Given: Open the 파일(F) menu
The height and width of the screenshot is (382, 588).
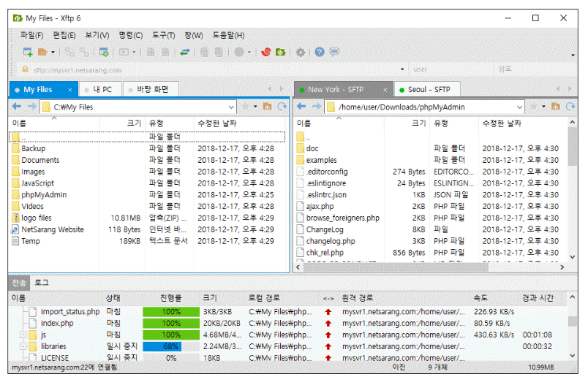Looking at the screenshot, I should pyautogui.click(x=31, y=35).
